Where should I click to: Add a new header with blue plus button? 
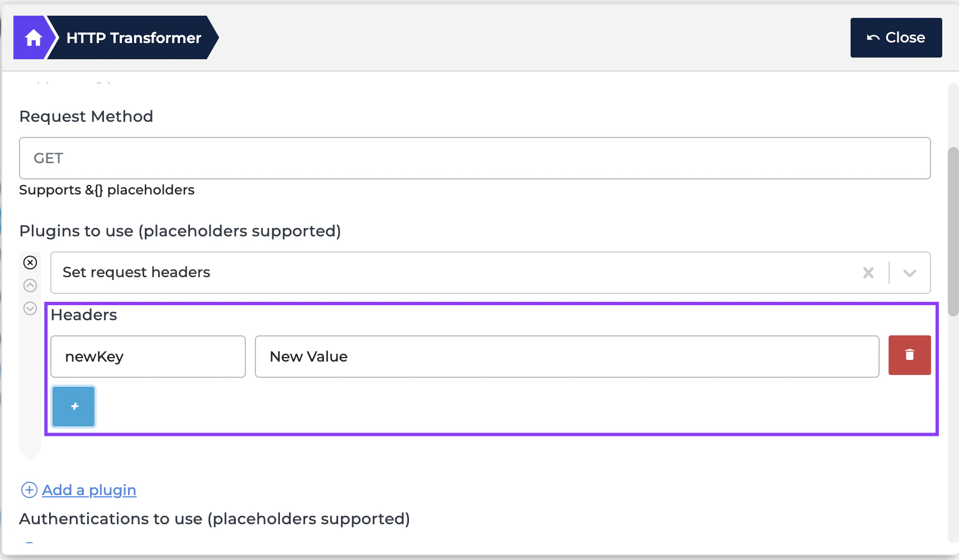[74, 406]
